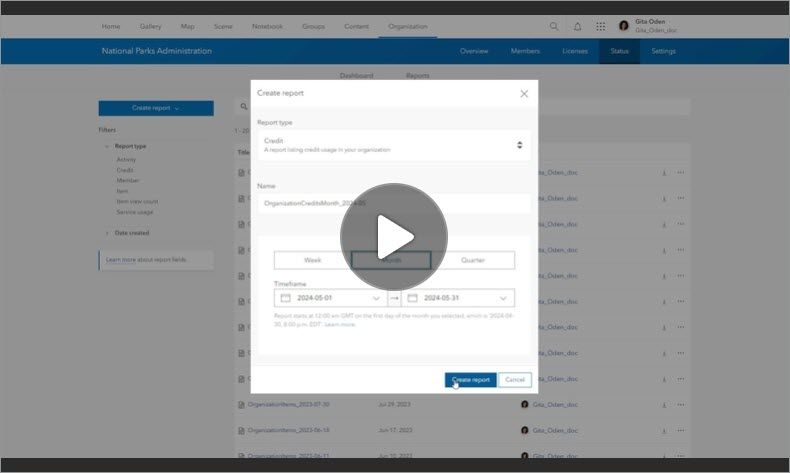Image resolution: width=790 pixels, height=473 pixels.
Task: Open the notifications bell icon
Action: (x=577, y=26)
